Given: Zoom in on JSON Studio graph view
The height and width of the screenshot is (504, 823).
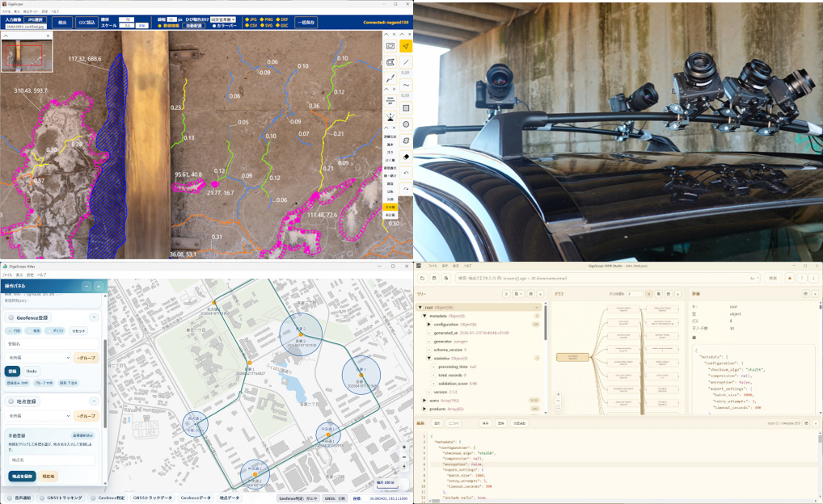Looking at the screenshot, I should [558, 394].
